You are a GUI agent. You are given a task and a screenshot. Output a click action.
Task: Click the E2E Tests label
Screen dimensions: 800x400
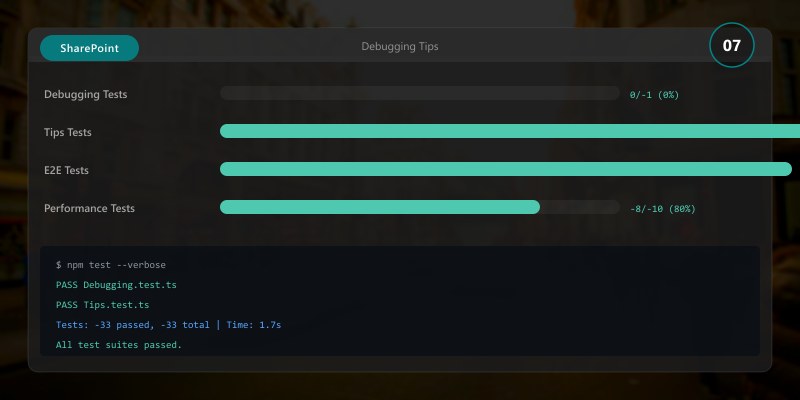tap(66, 170)
